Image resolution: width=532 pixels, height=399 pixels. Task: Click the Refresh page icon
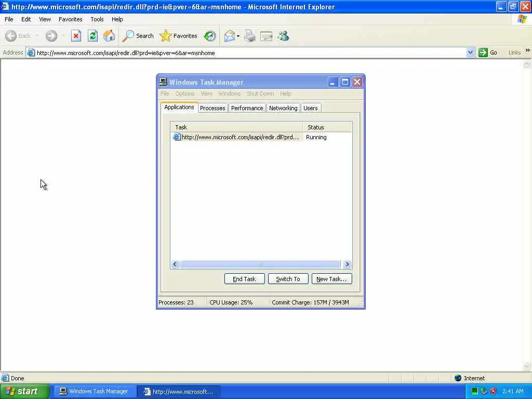tap(92, 36)
